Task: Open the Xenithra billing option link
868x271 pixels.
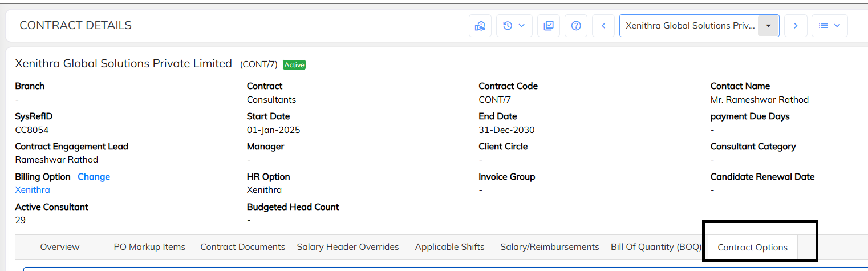Action: pyautogui.click(x=33, y=190)
